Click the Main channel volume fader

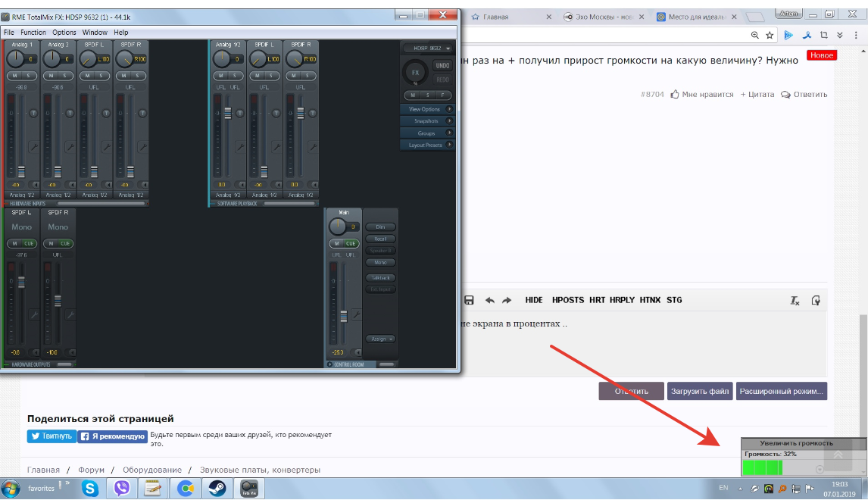pyautogui.click(x=344, y=316)
